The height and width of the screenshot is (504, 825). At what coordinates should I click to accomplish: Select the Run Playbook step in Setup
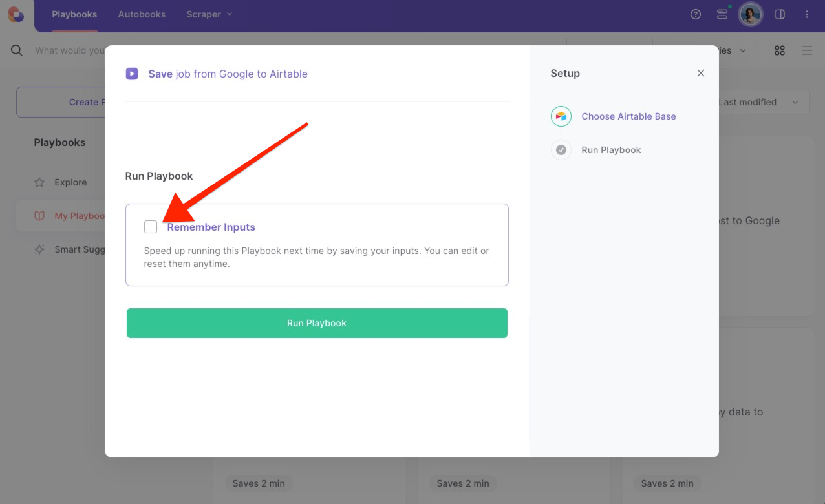click(611, 150)
